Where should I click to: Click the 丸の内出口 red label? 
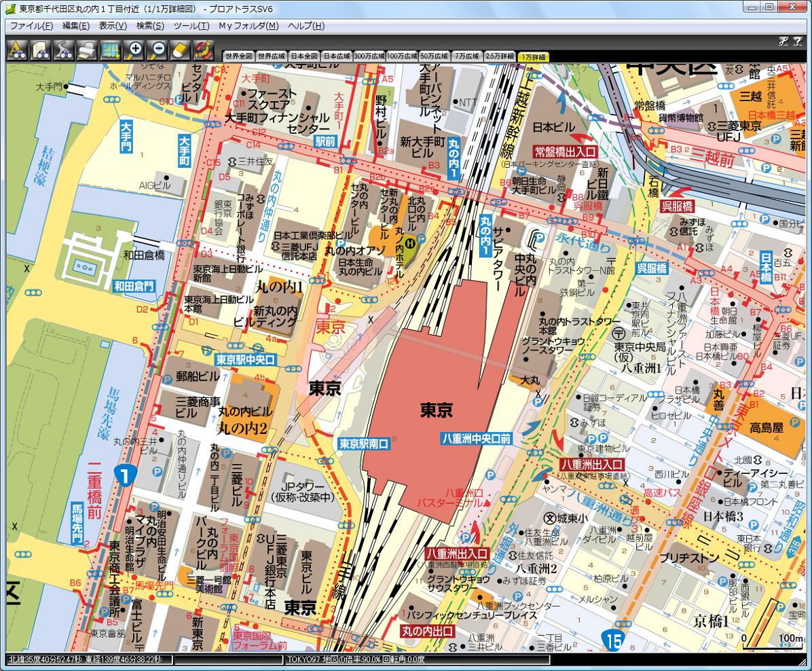click(428, 631)
